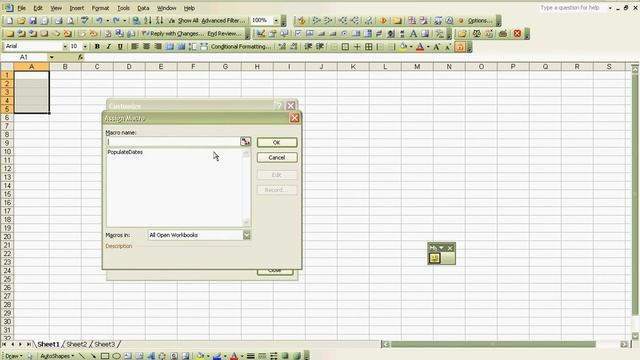640x360 pixels.
Task: Click the Undo icon
Action: pyautogui.click(x=99, y=20)
